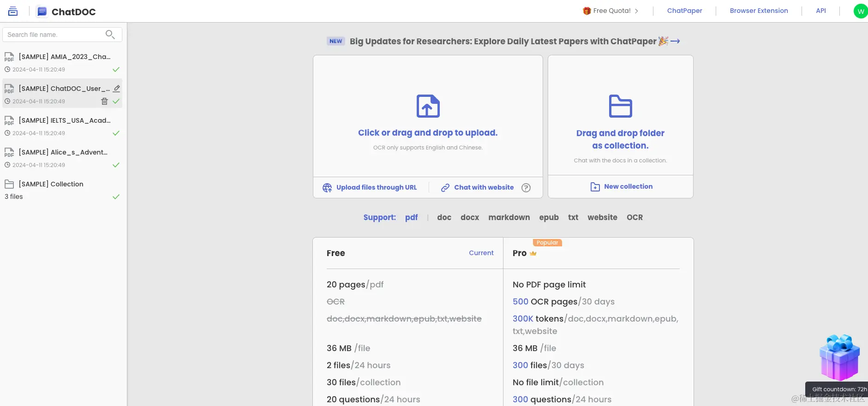The width and height of the screenshot is (868, 406).
Task: Open the API link
Action: pos(821,11)
